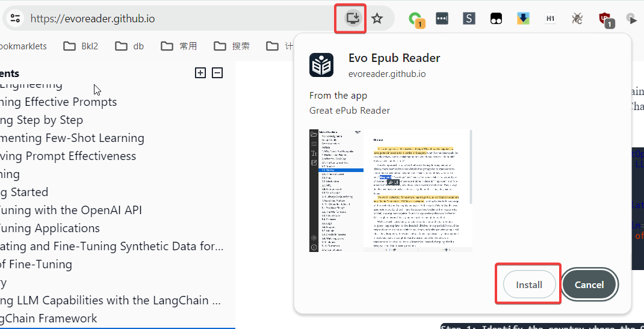Image resolution: width=644 pixels, height=329 pixels.
Task: Cancel the app install dialog
Action: click(x=589, y=284)
